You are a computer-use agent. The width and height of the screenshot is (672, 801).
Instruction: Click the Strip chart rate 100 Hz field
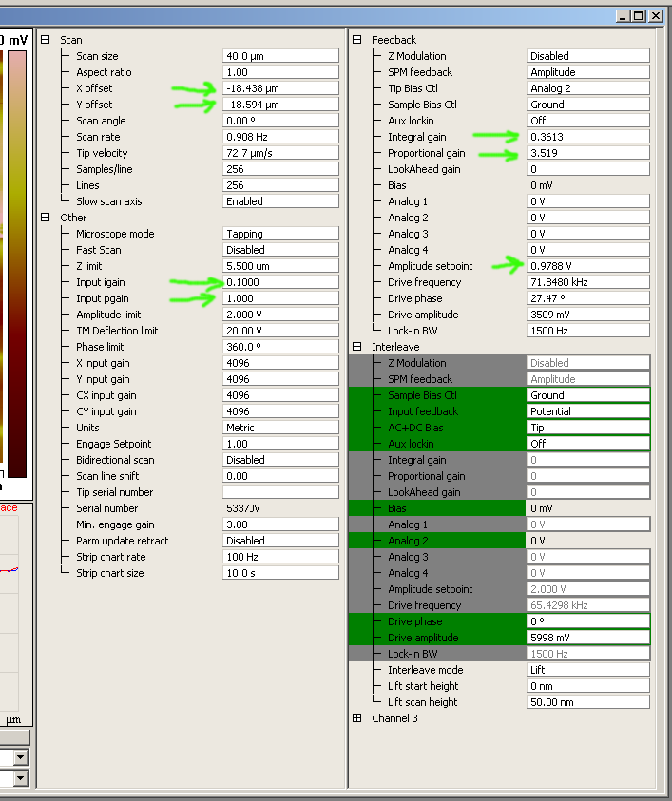pyautogui.click(x=280, y=556)
